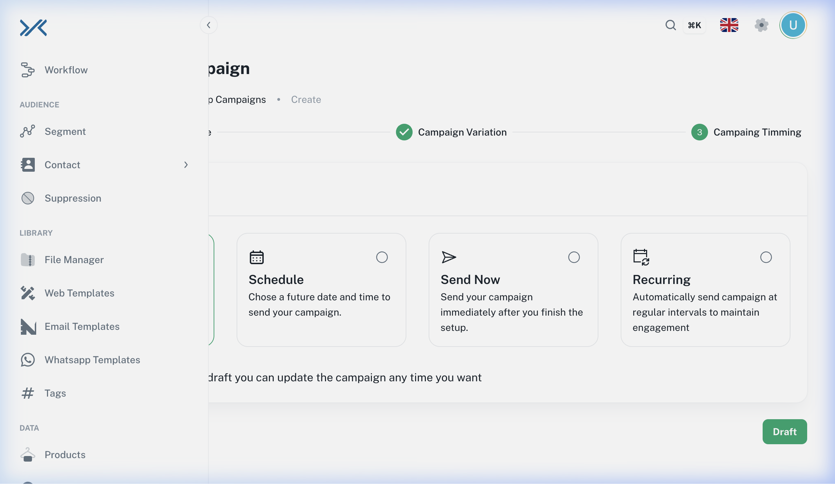The image size is (835, 504).
Task: Click the Campaign Variation green check icon
Action: click(404, 132)
